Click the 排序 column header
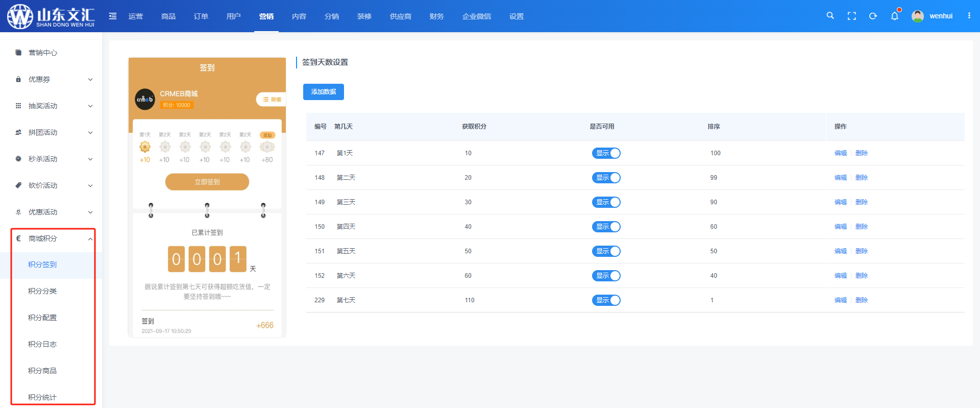This screenshot has width=980, height=408. [714, 127]
